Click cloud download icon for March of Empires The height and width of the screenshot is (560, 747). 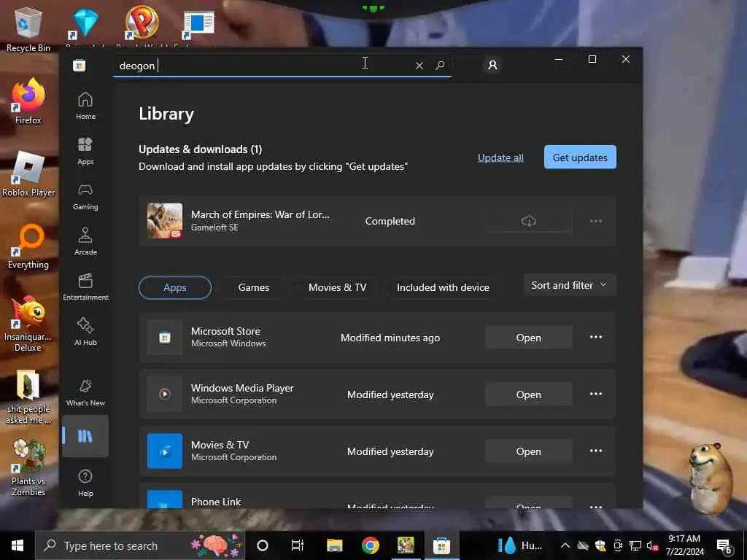pyautogui.click(x=528, y=221)
